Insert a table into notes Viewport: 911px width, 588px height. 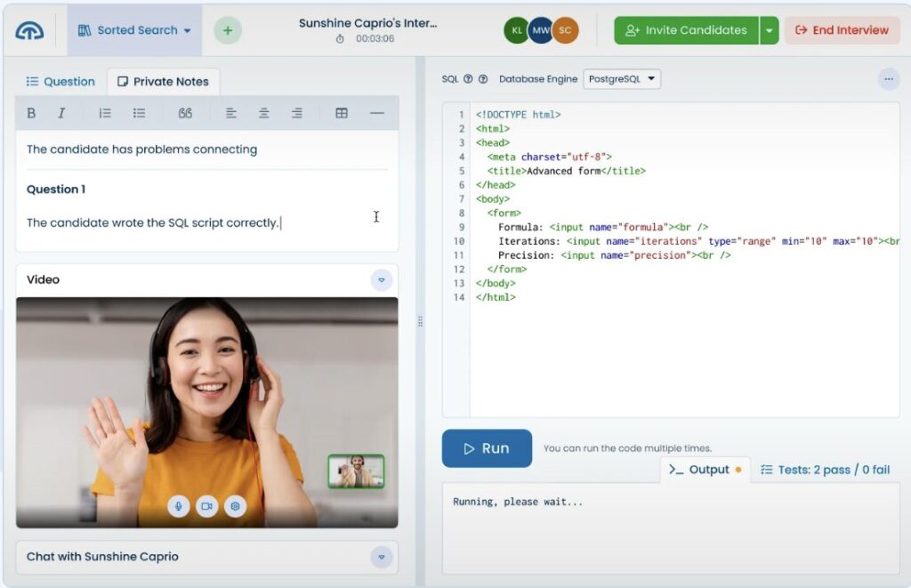(342, 113)
